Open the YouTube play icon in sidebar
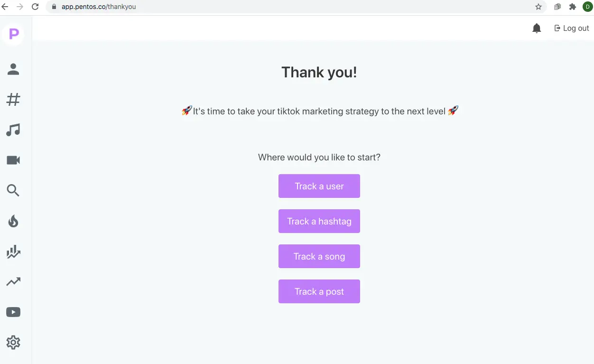Viewport: 594px width, 364px height. pos(13,312)
